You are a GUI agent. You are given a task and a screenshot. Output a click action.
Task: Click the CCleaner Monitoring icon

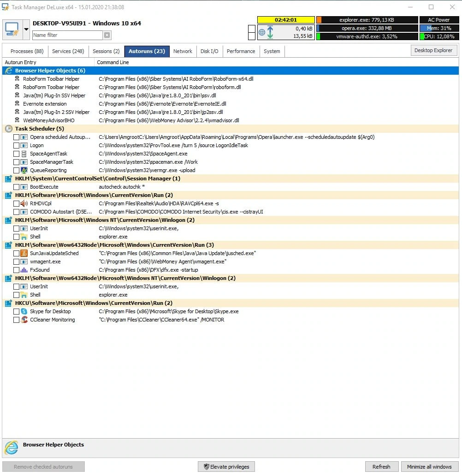[24, 320]
